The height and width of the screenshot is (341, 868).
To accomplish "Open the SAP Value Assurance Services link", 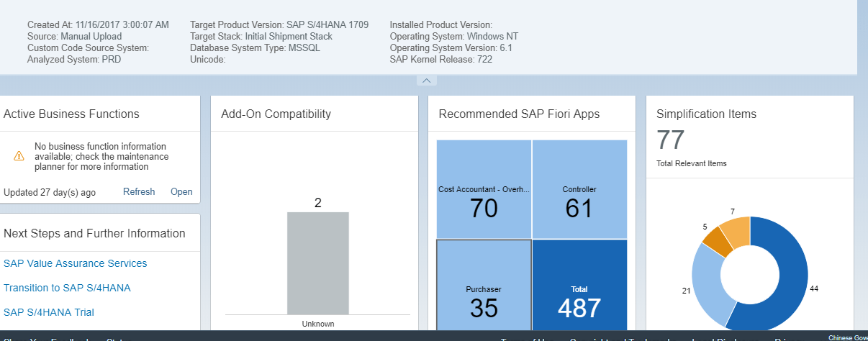I will point(76,263).
